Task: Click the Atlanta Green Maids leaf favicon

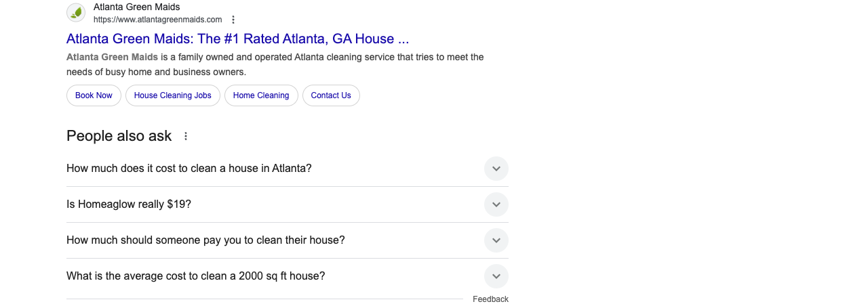Action: (x=76, y=12)
